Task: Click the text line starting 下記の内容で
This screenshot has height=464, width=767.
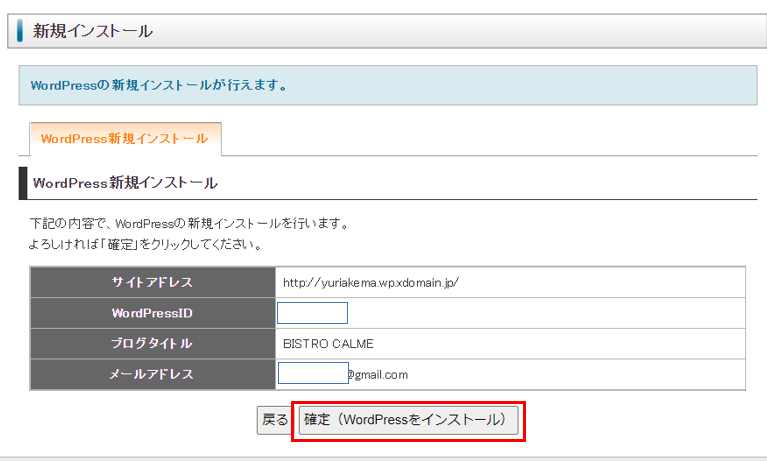Action: (189, 224)
